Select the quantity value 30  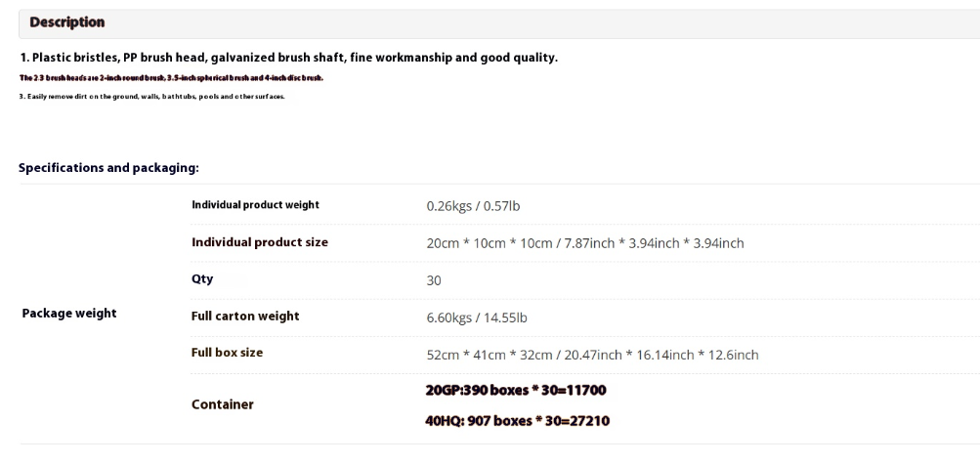(x=434, y=280)
